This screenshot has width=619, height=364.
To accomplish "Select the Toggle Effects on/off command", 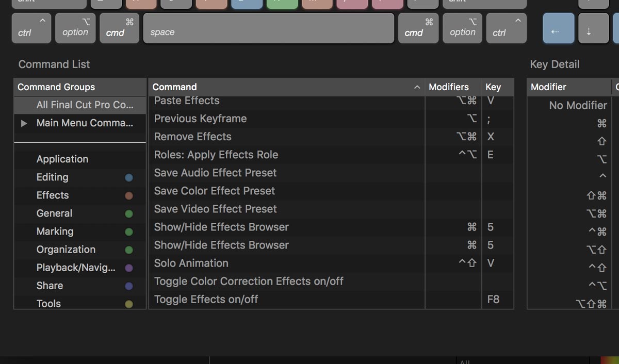I will pyautogui.click(x=331, y=299).
